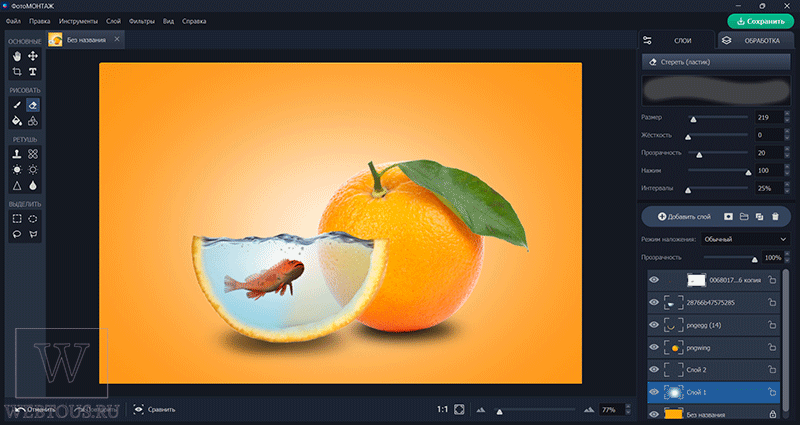800x425 pixels.
Task: Click the zoom in mountain icon
Action: click(589, 410)
